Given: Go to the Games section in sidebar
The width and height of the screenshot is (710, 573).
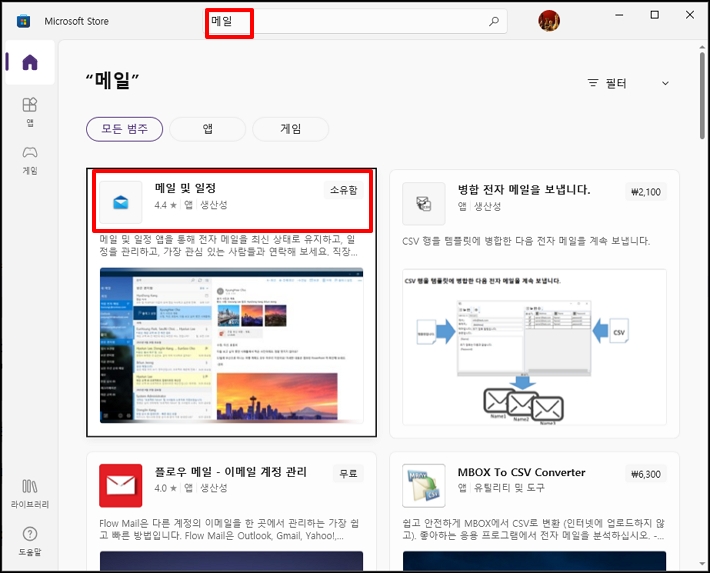Looking at the screenshot, I should point(30,160).
